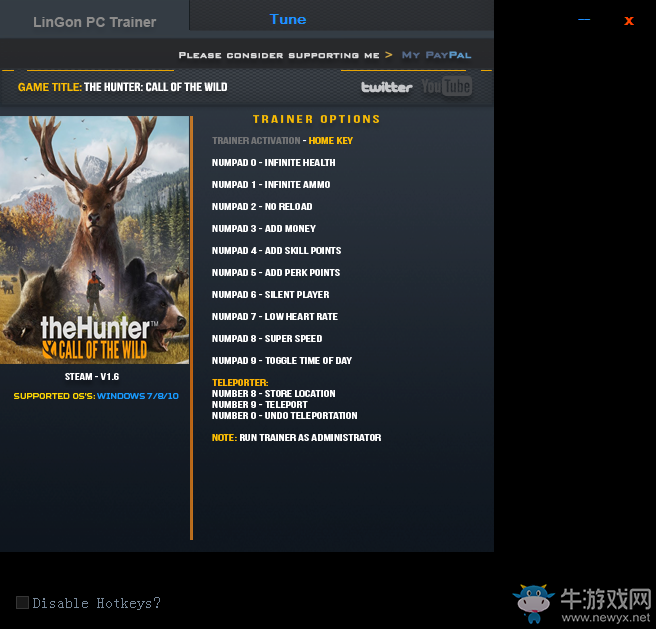Click 'Trainer Activation - Home Key' text

282,141
